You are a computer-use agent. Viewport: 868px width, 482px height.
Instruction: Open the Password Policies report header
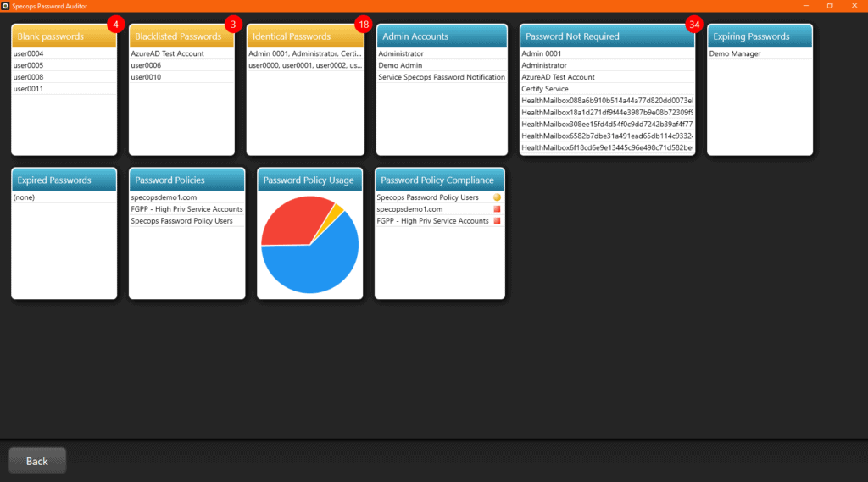tap(187, 180)
